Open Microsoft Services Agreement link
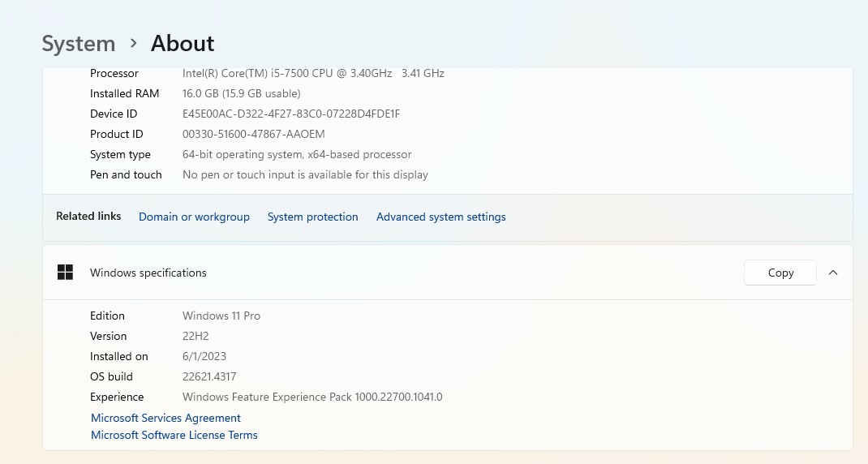 click(165, 418)
